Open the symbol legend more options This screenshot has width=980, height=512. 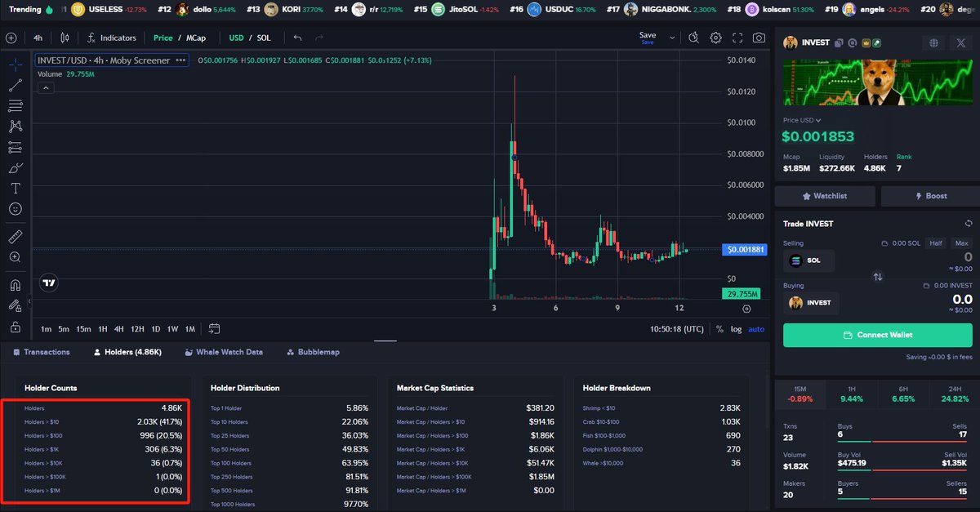(180, 60)
